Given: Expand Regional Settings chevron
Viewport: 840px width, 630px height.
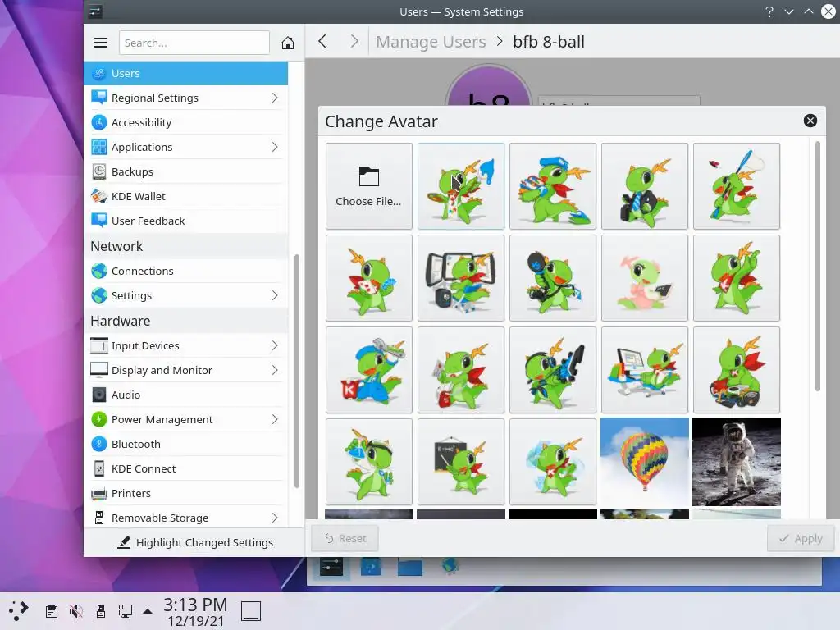Looking at the screenshot, I should [x=275, y=98].
